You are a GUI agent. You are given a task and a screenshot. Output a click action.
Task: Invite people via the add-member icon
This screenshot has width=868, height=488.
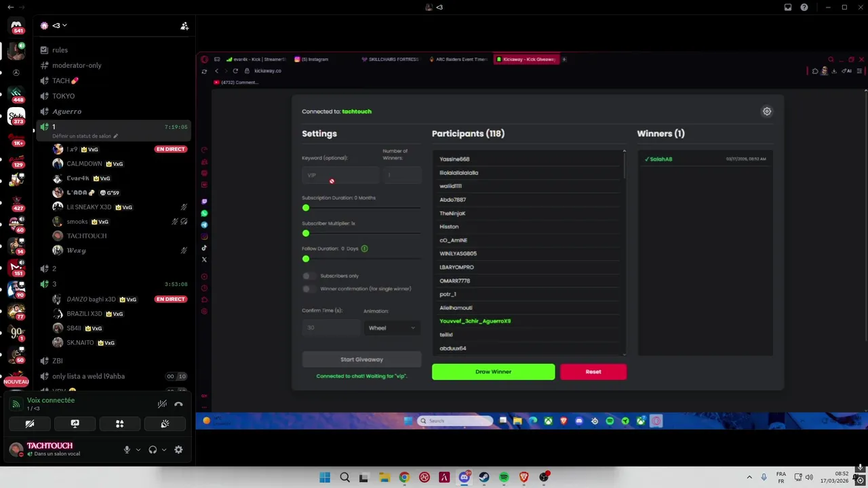coord(184,26)
